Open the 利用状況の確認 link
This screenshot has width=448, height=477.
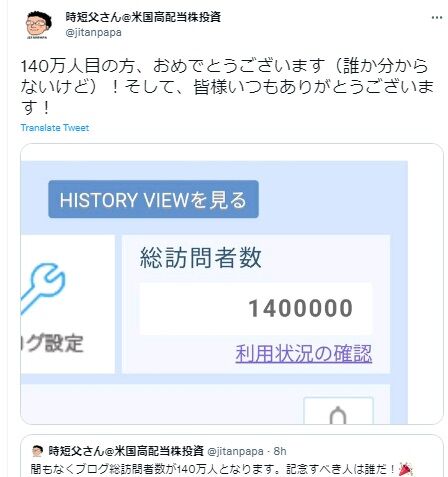304,354
